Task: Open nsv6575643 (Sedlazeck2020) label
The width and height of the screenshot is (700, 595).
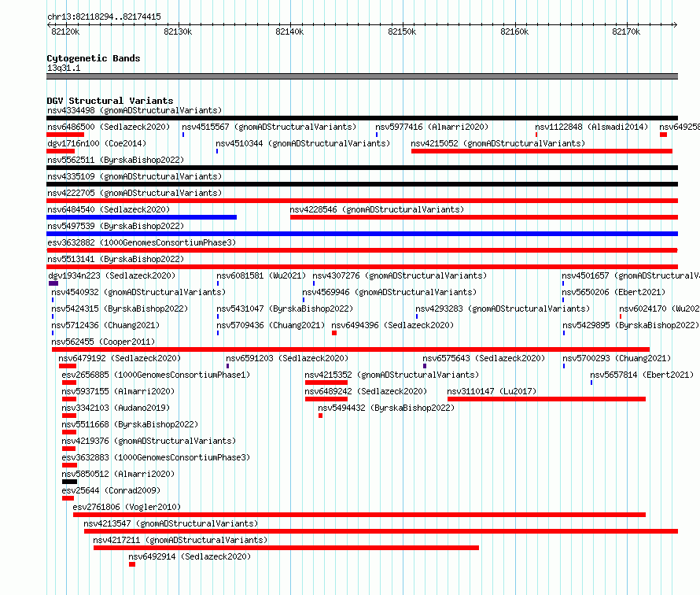Action: point(484,358)
